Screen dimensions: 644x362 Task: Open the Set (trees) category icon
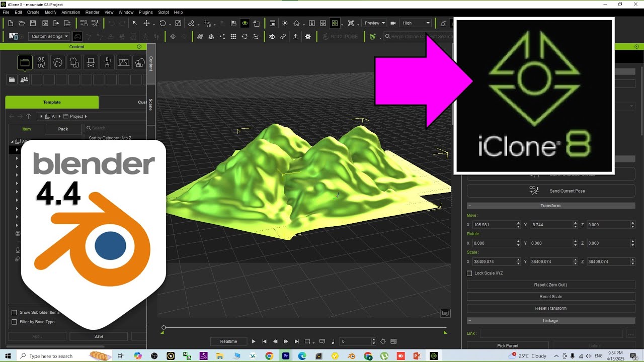coord(140,63)
